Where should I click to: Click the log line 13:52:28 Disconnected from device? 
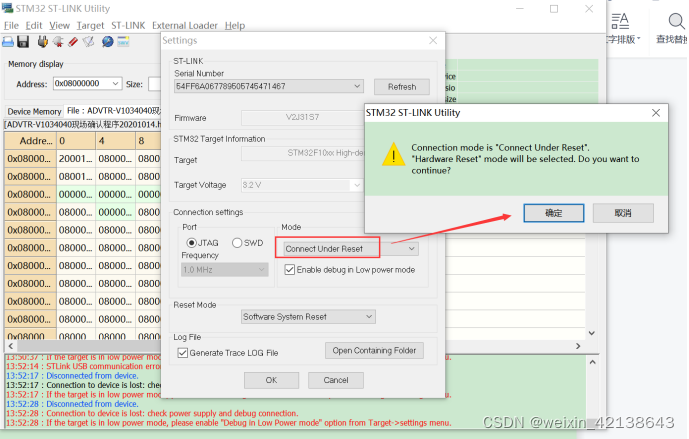coord(72,404)
